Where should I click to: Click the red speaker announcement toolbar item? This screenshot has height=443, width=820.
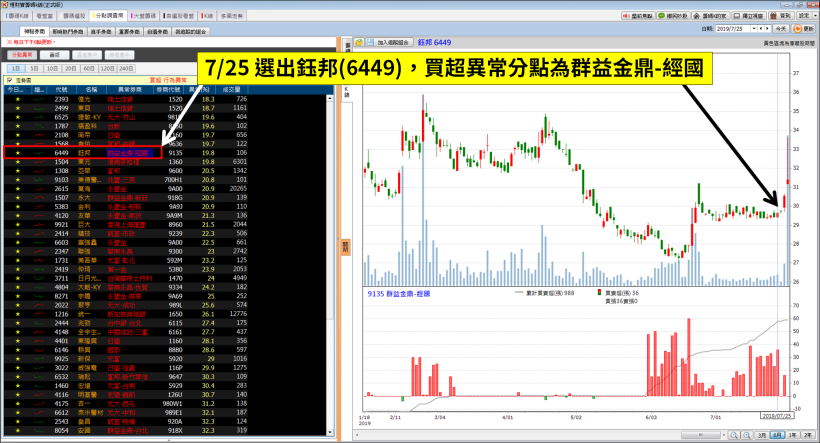point(638,16)
